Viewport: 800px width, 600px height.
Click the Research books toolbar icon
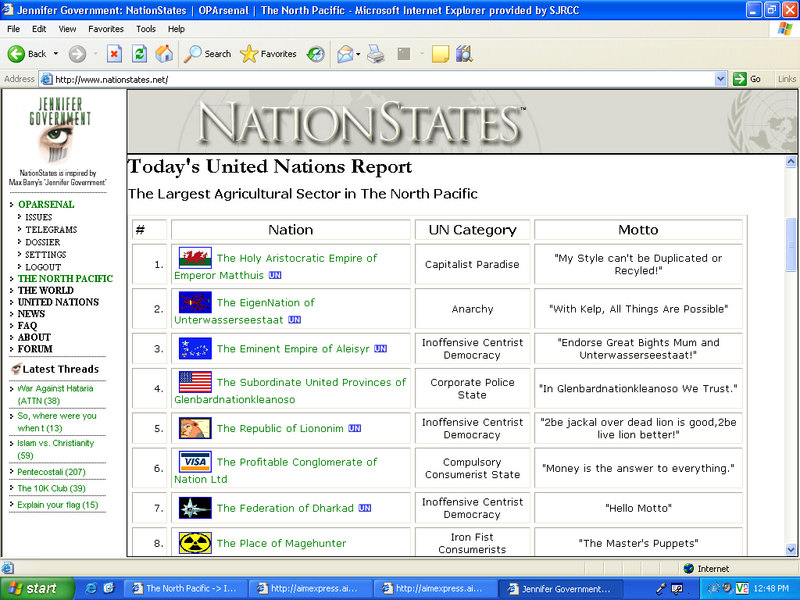(x=464, y=54)
